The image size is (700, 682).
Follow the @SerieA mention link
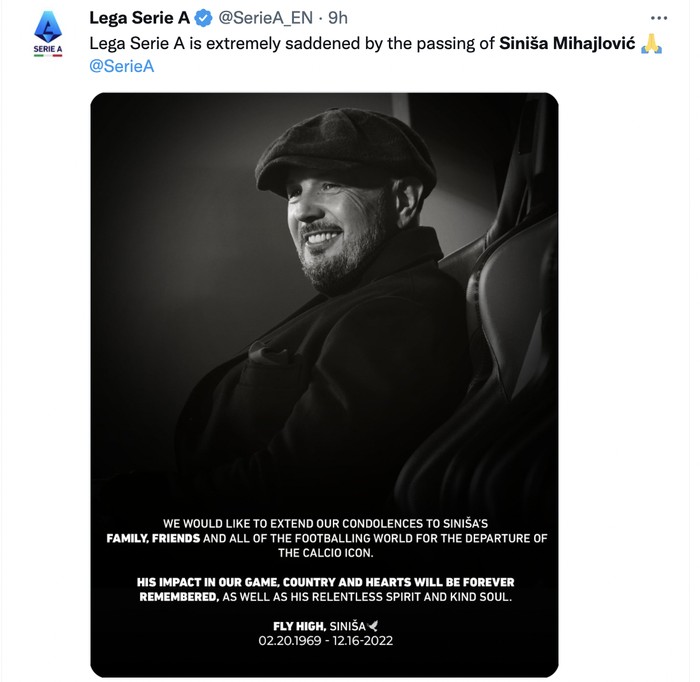tap(122, 67)
